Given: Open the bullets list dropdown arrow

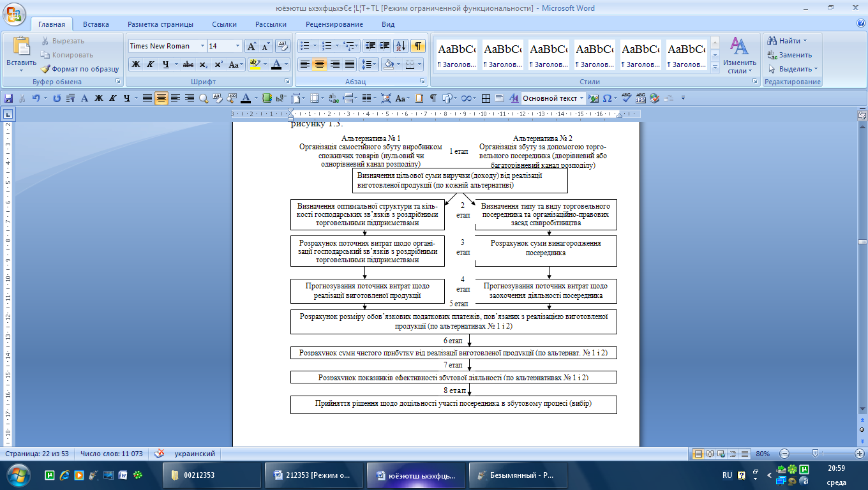Looking at the screenshot, I should (x=315, y=46).
